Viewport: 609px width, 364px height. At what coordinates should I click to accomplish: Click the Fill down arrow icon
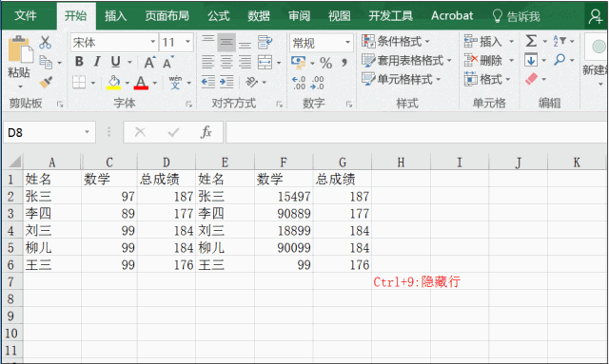click(531, 60)
